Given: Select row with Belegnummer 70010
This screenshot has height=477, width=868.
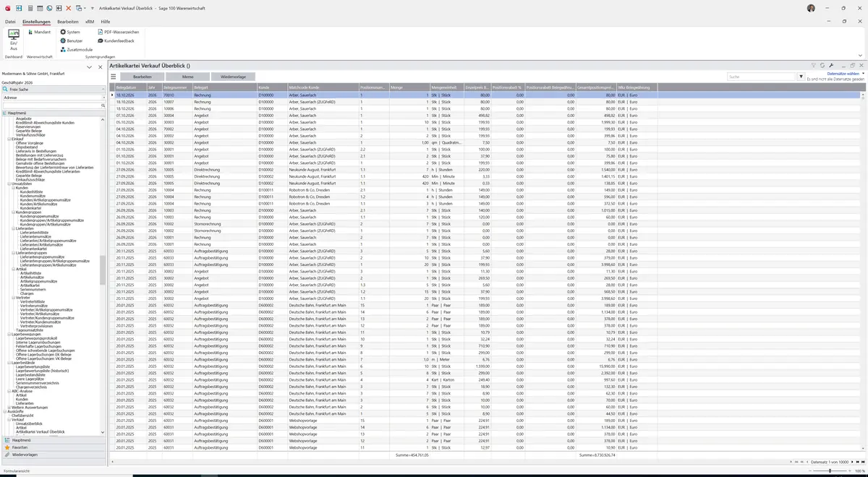Looking at the screenshot, I should tap(486, 95).
